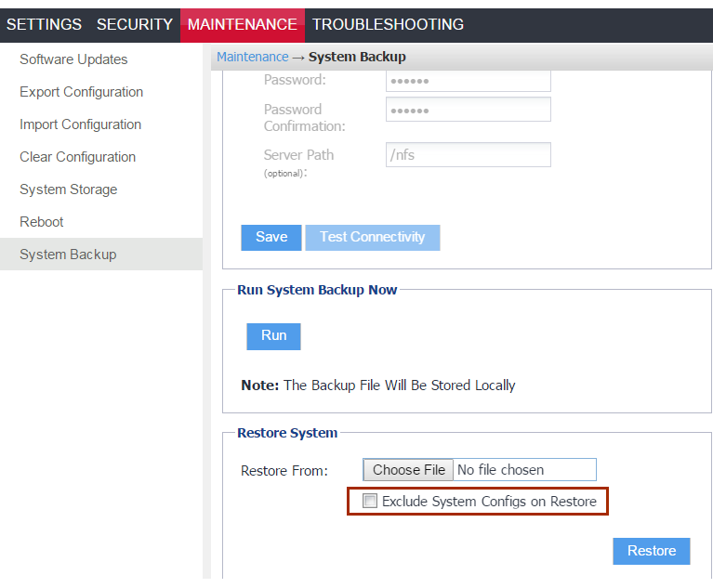The width and height of the screenshot is (713, 588).
Task: Go to the TROUBLESHOOTING tab
Action: tap(388, 25)
